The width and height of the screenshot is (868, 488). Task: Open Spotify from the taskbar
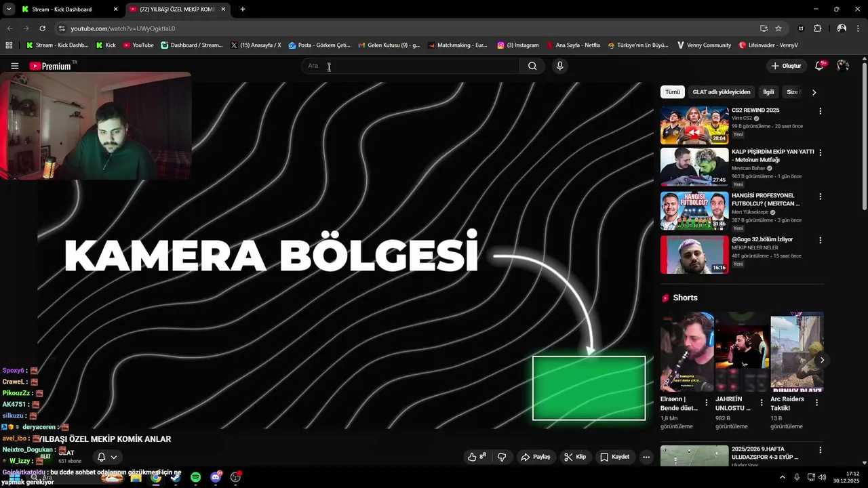click(x=195, y=477)
